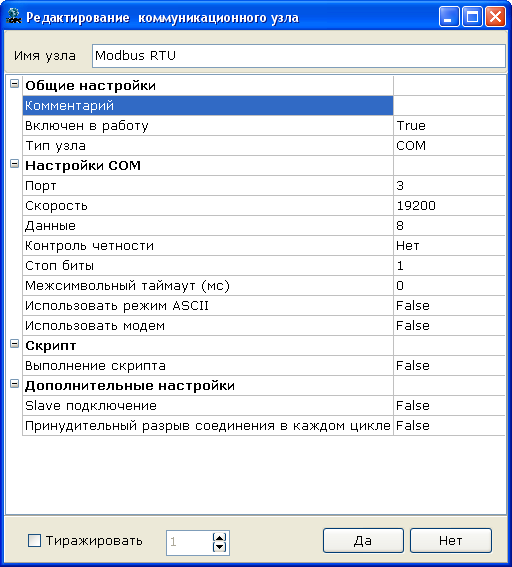
Task: Select the Данные property row
Action: pos(208,226)
